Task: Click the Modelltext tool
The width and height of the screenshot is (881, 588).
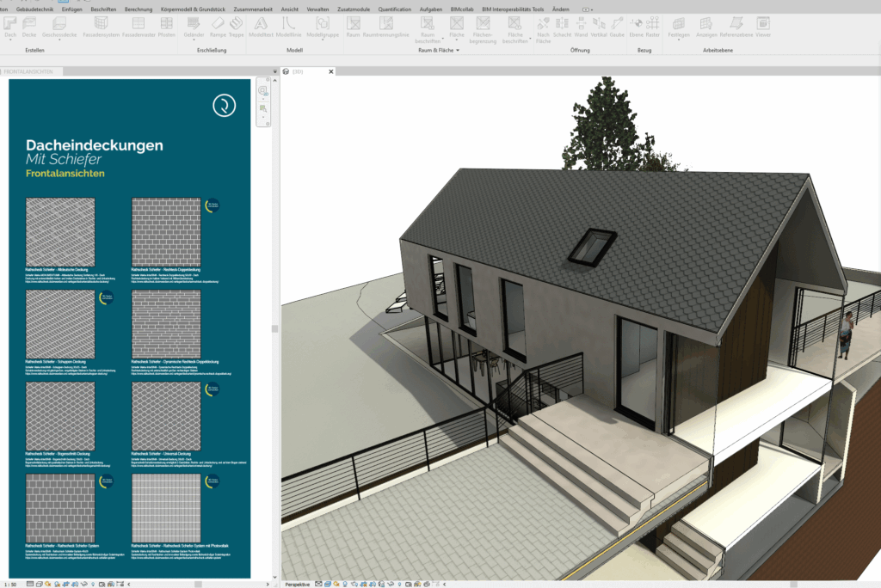Action: 260,26
